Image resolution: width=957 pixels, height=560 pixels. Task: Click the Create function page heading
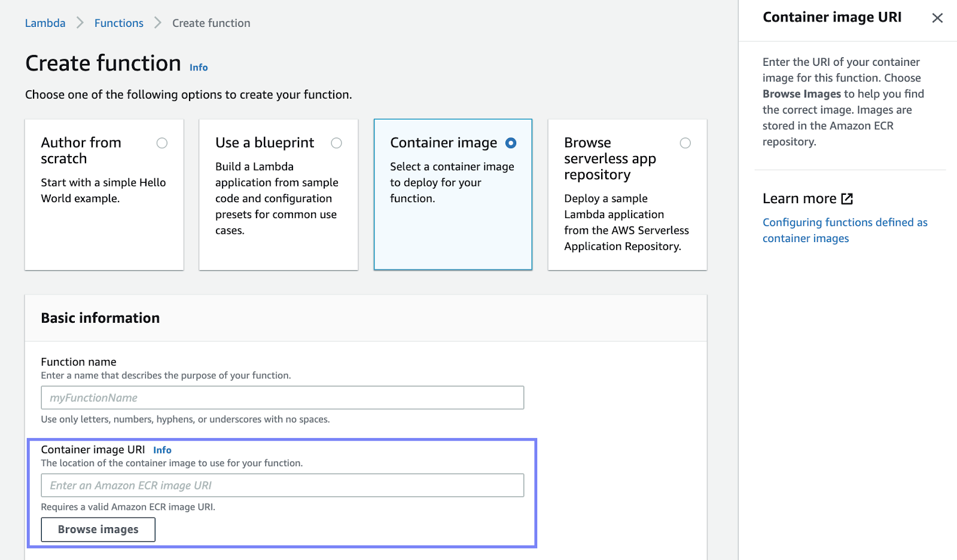103,63
